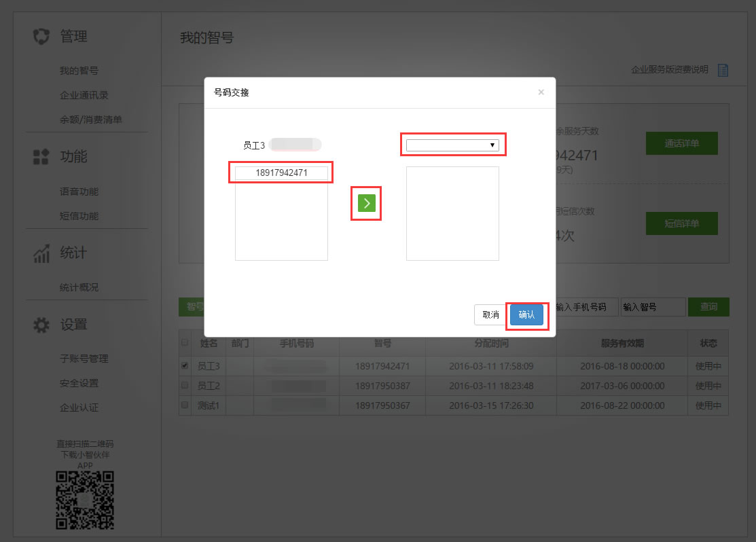Click the green 短信详单 button
The height and width of the screenshot is (542, 756).
click(682, 223)
